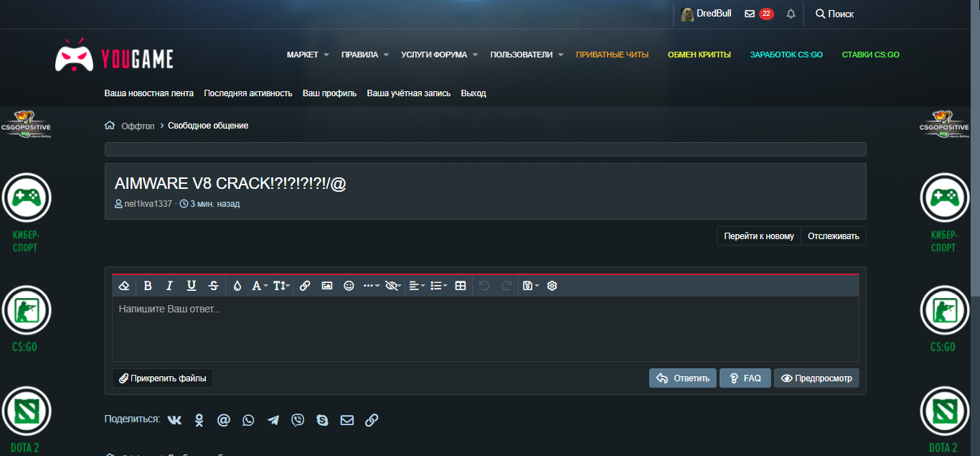This screenshot has width=980, height=456.
Task: Open the more-options ellipsis dropdown
Action: tap(371, 286)
